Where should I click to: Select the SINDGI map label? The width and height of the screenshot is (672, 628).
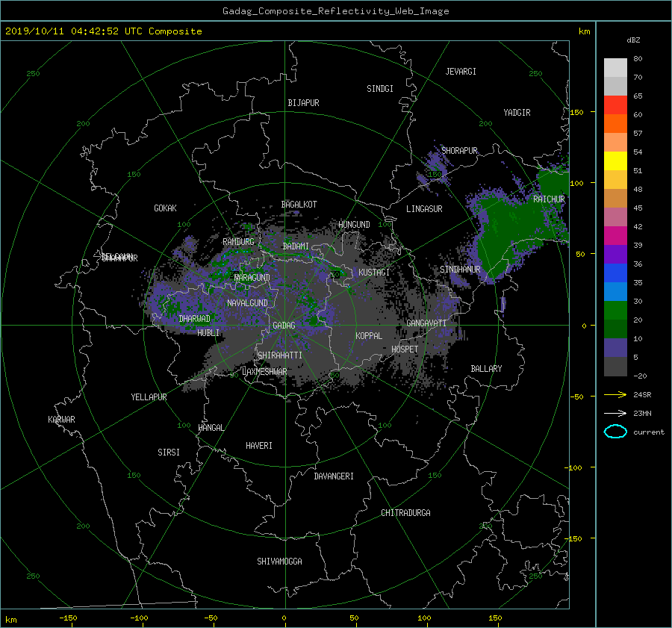coord(380,89)
